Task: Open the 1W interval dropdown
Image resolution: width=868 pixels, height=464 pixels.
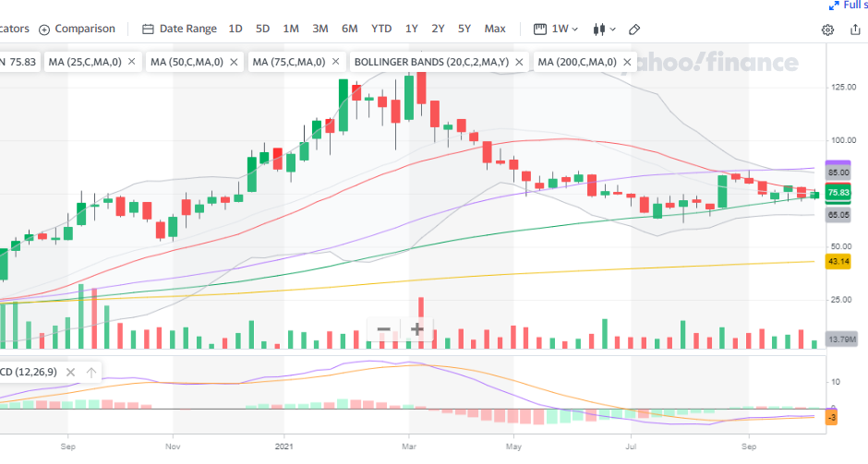Action: 556,29
